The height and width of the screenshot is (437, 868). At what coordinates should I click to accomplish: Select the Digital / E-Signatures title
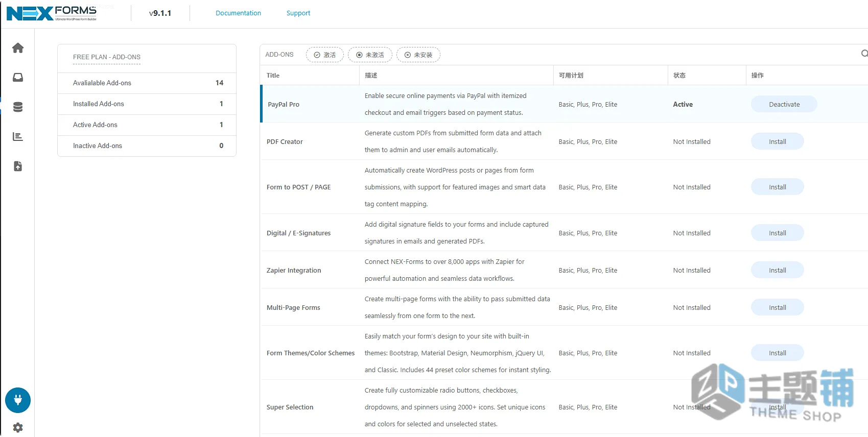(x=298, y=233)
